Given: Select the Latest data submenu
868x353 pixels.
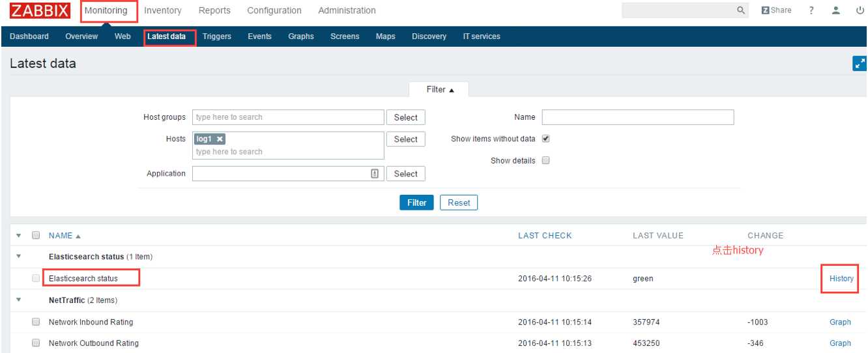Looking at the screenshot, I should [167, 36].
